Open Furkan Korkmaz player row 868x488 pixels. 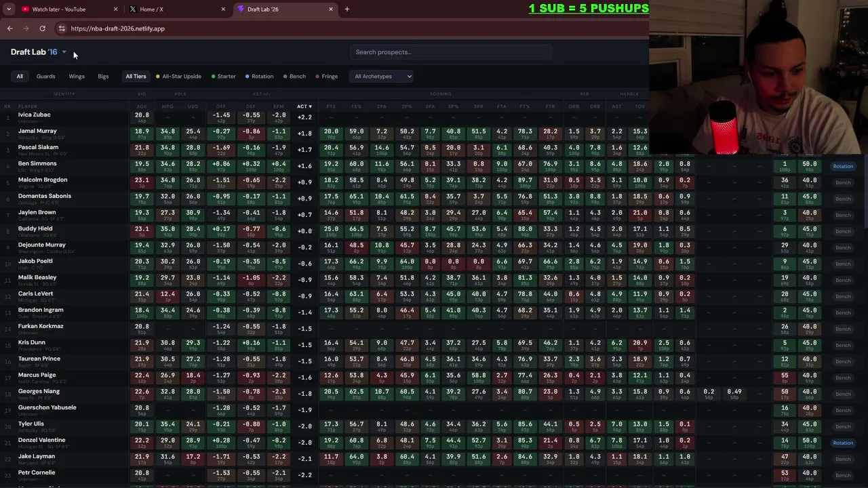(434, 329)
